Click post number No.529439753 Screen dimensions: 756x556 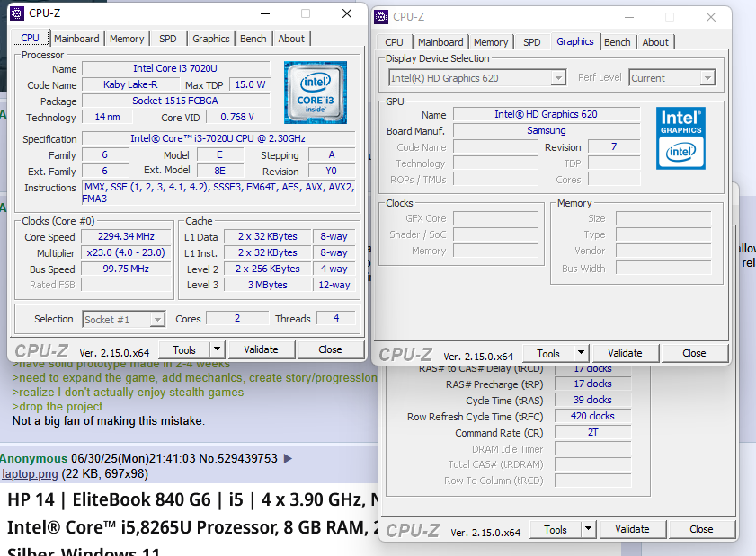pyautogui.click(x=238, y=458)
